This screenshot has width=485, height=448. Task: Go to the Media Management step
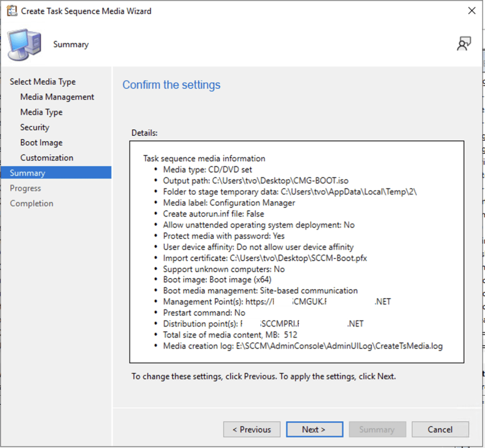(x=57, y=97)
